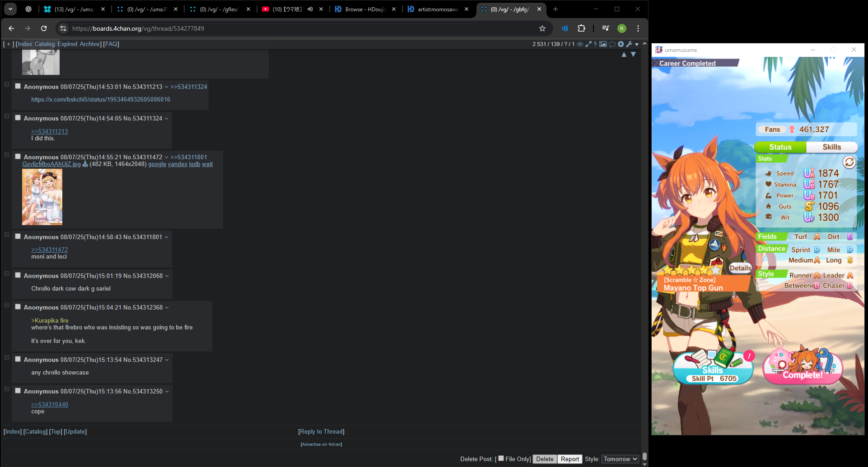Reload the 4chan thread page
Image resolution: width=868 pixels, height=467 pixels.
pos(44,28)
